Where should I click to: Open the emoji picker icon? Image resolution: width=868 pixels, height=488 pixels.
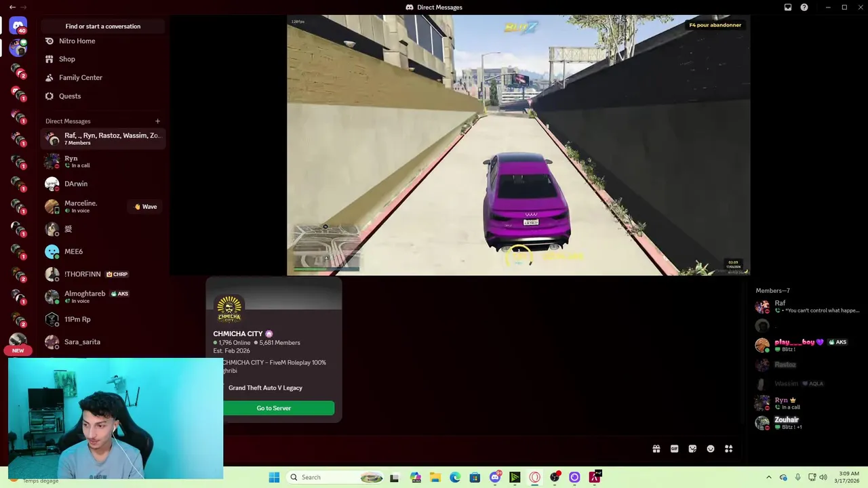(x=711, y=449)
